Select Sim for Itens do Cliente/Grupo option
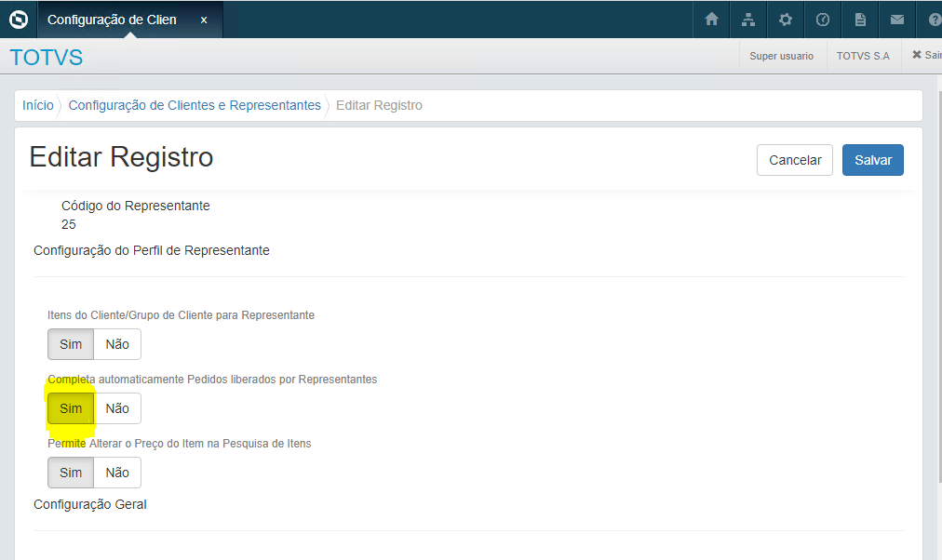The height and width of the screenshot is (560, 942). point(70,344)
